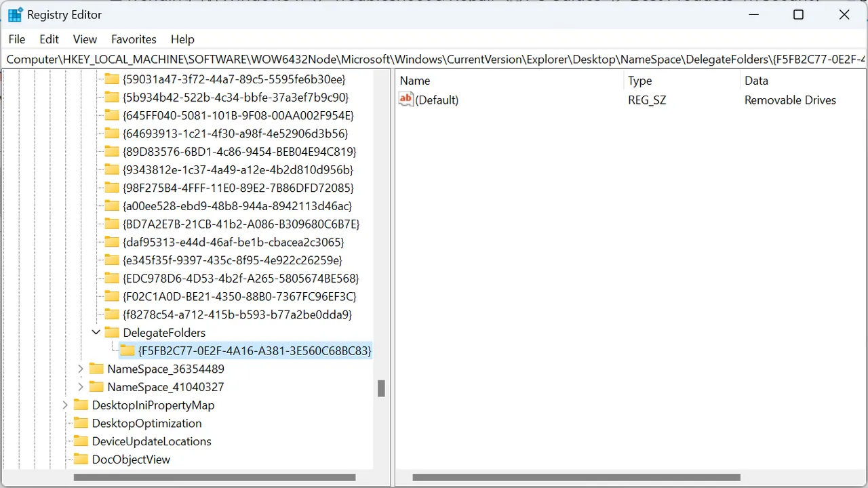The height and width of the screenshot is (488, 868).
Task: Click folder icon of {daf95313-e44d-46af-be1b-cbacea2c3065}
Action: [112, 242]
